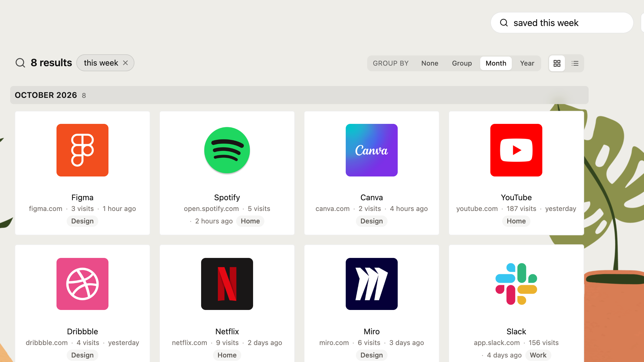Open the Dribbble bookmark icon
The height and width of the screenshot is (362, 644).
click(82, 284)
